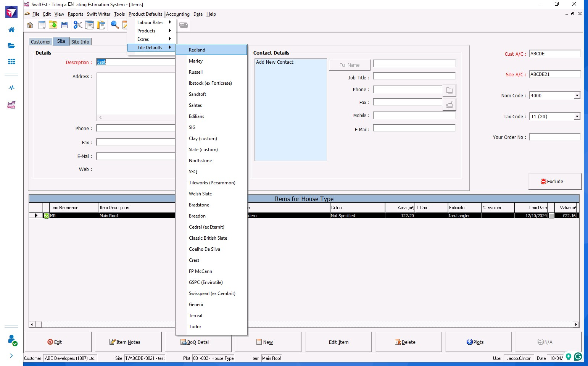Switch to the Site Info tab

[x=80, y=42]
